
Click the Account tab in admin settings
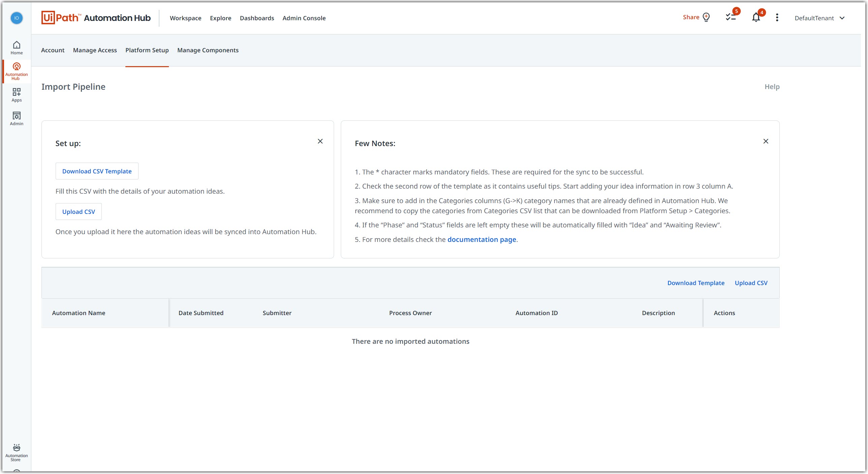coord(53,50)
